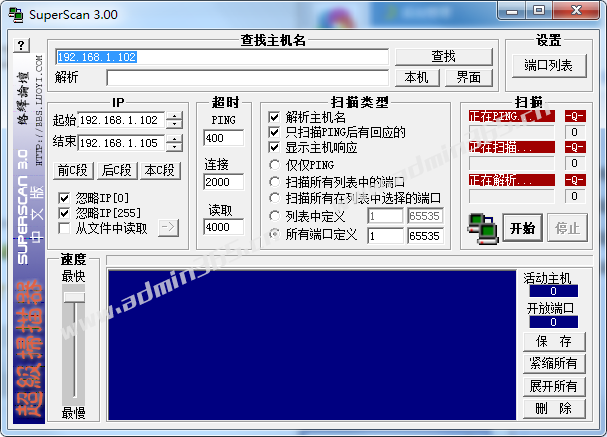Click the 查找 lookup button
607x437 pixels.
444,57
